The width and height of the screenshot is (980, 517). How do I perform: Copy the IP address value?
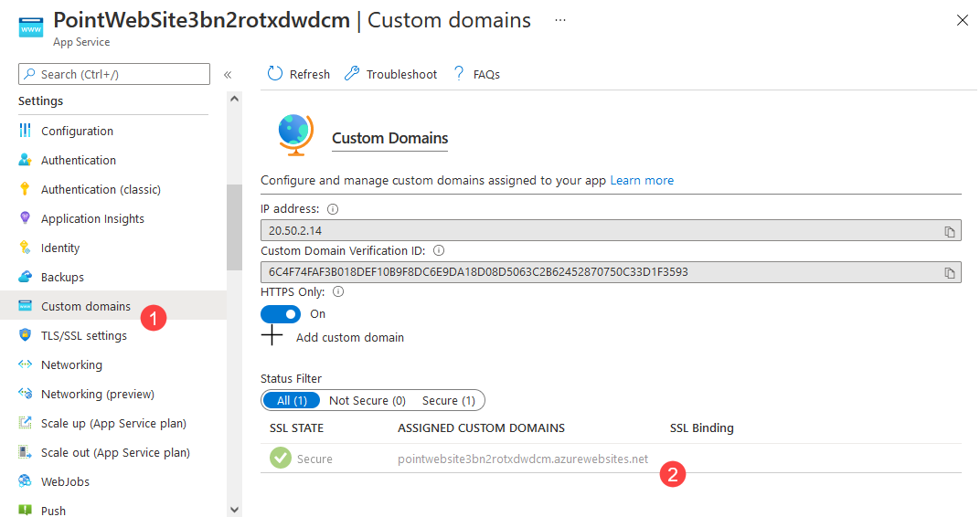(949, 232)
